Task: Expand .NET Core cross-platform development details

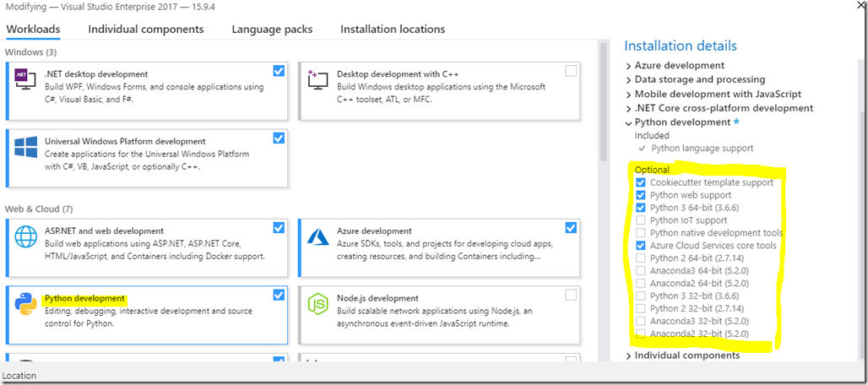Action: click(x=629, y=109)
